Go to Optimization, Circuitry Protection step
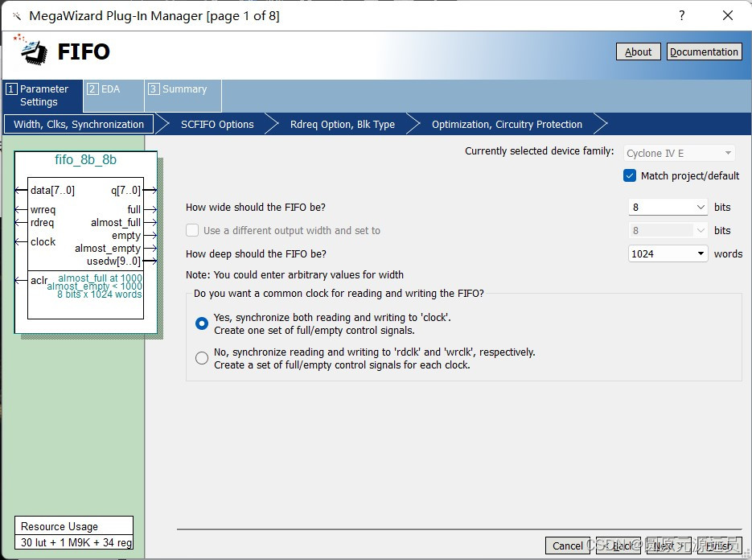Viewport: 752px width, 560px height. click(x=507, y=124)
